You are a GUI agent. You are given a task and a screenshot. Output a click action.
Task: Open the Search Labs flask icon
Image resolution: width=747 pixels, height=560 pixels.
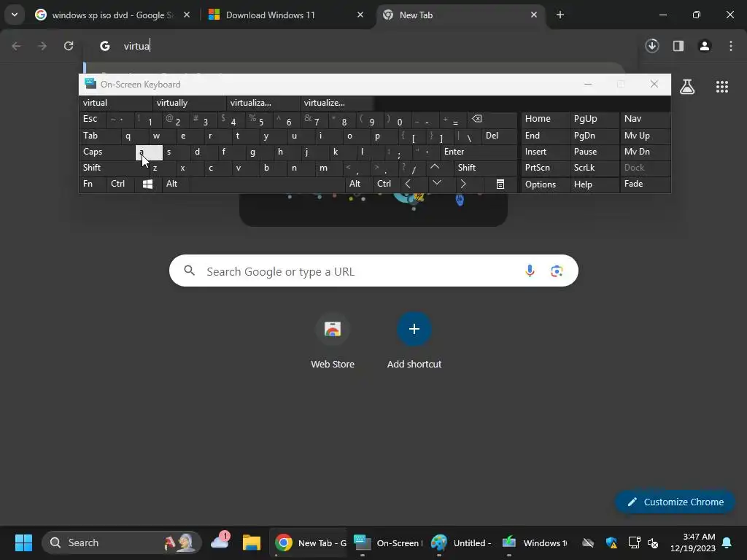[687, 87]
